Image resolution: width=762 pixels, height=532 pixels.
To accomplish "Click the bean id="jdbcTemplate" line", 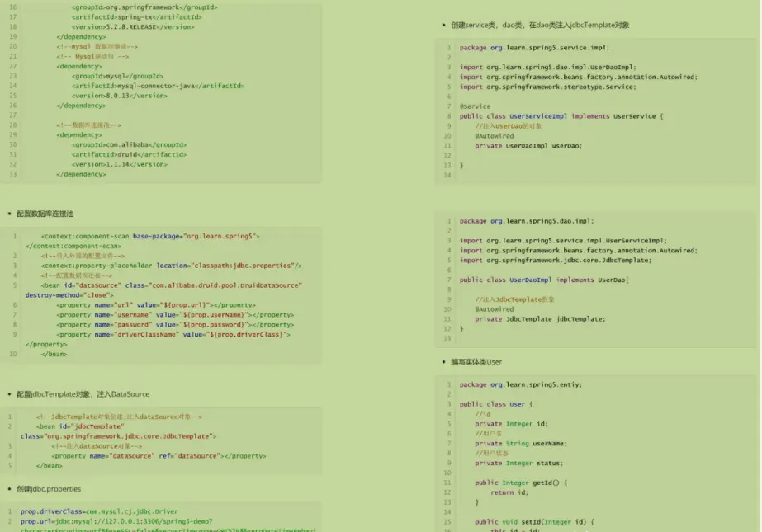I will [80, 426].
